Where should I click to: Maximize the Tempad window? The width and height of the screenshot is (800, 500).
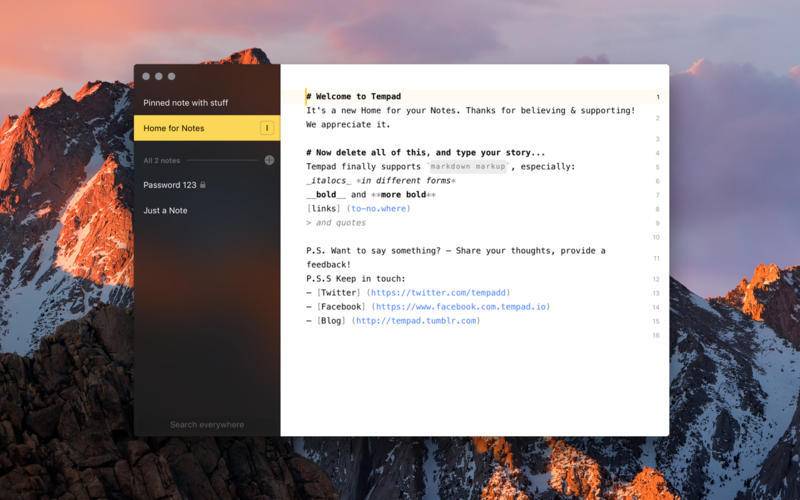(x=171, y=76)
